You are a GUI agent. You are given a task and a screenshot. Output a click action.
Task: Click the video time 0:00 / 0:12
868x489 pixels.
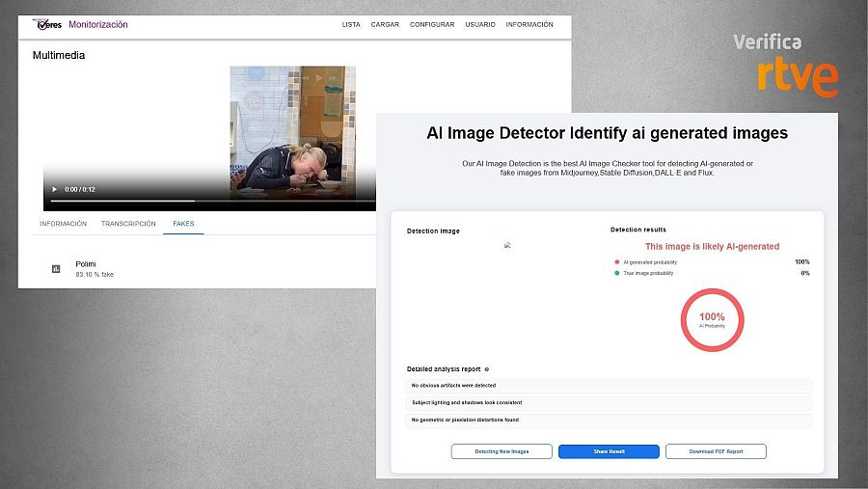(x=80, y=189)
